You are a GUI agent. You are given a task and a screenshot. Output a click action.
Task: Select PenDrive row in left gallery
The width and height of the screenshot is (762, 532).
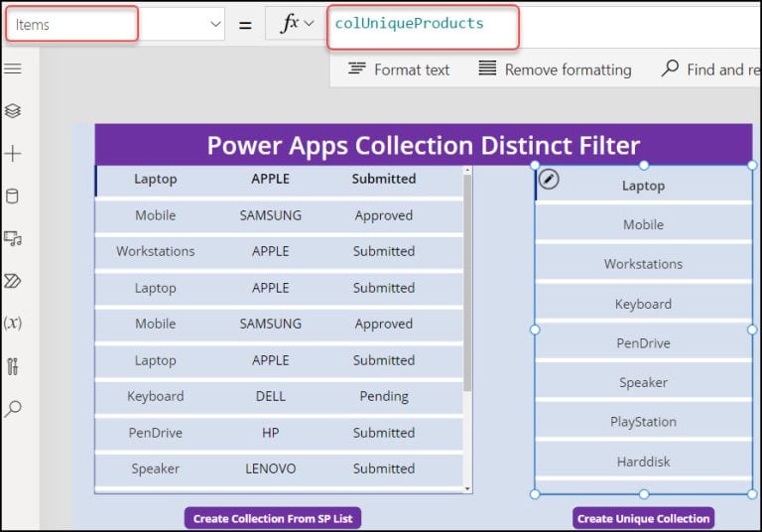pos(279,433)
